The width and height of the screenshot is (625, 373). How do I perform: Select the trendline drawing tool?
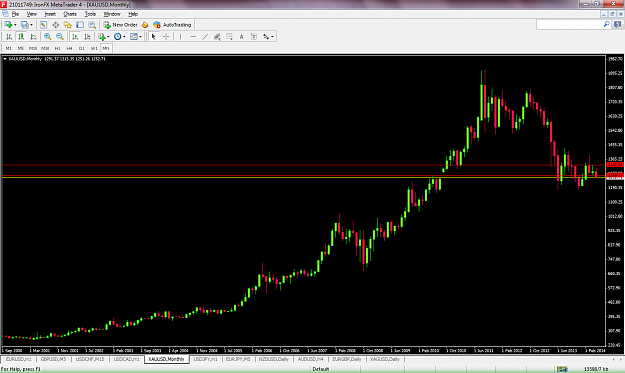pos(205,37)
